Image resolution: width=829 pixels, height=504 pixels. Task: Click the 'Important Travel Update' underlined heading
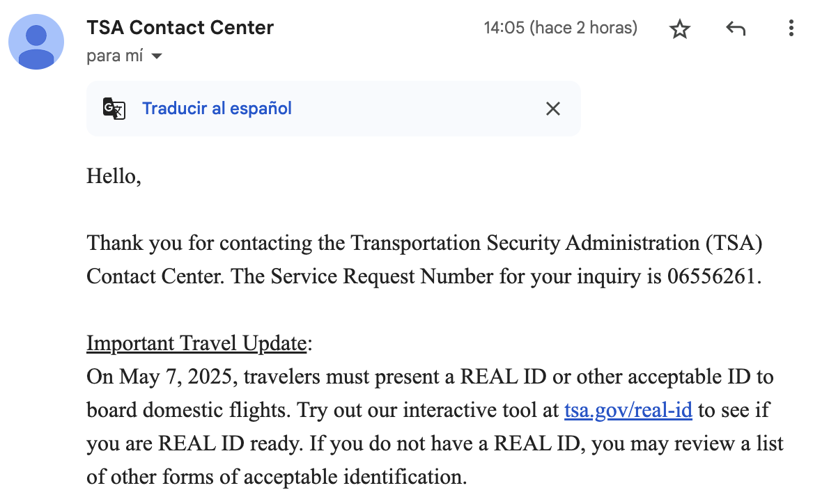196,343
